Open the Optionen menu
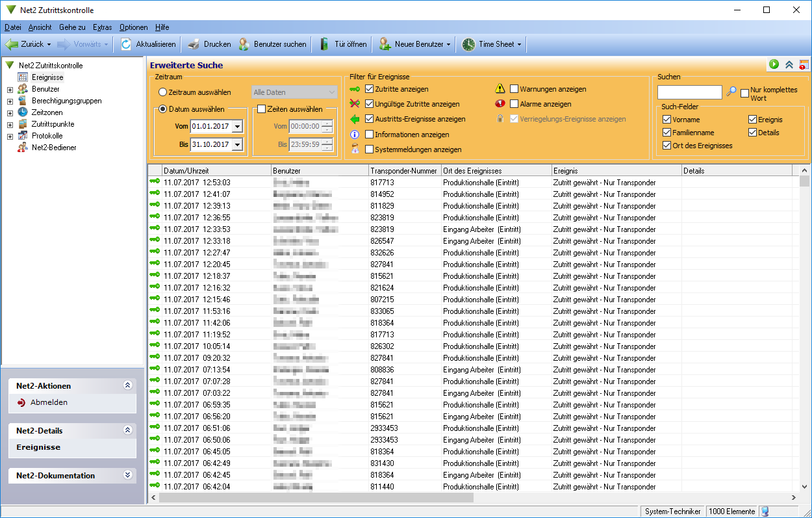812x518 pixels. pos(133,27)
